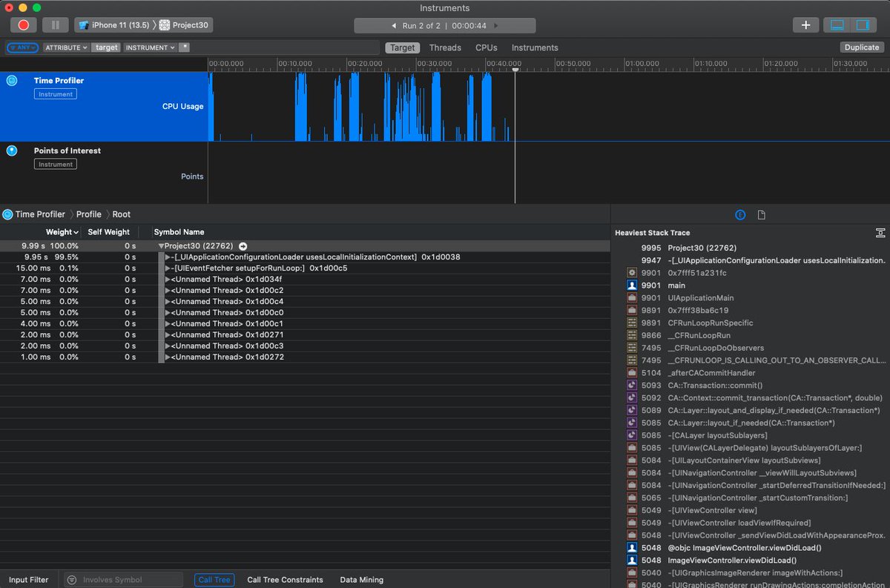Click the Time Profiler icon in the breadcrumb
This screenshot has height=588, width=890.
point(8,214)
